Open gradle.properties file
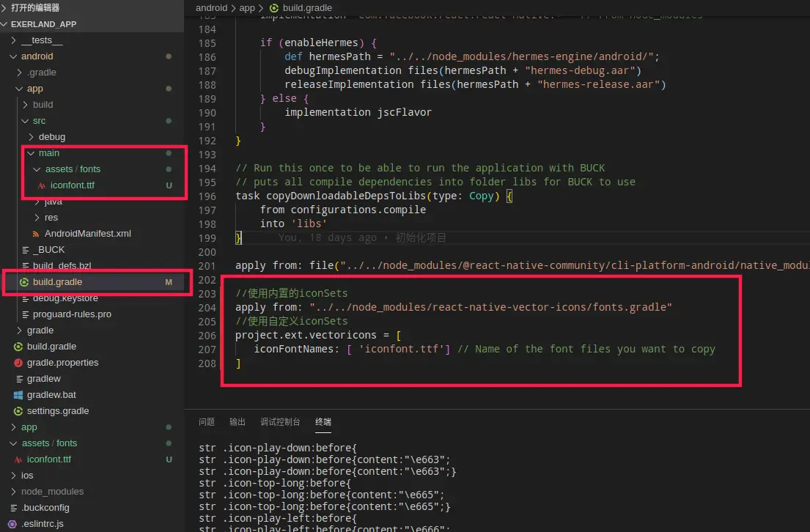 tap(62, 363)
